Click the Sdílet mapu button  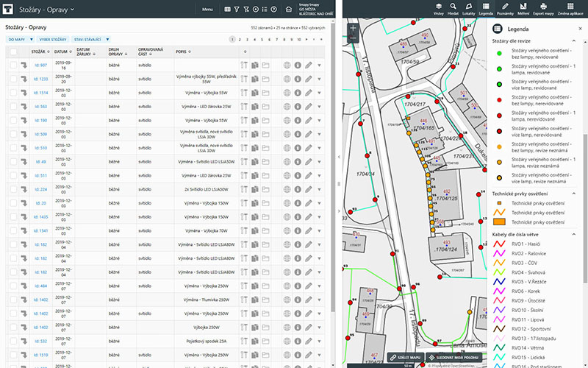405,357
